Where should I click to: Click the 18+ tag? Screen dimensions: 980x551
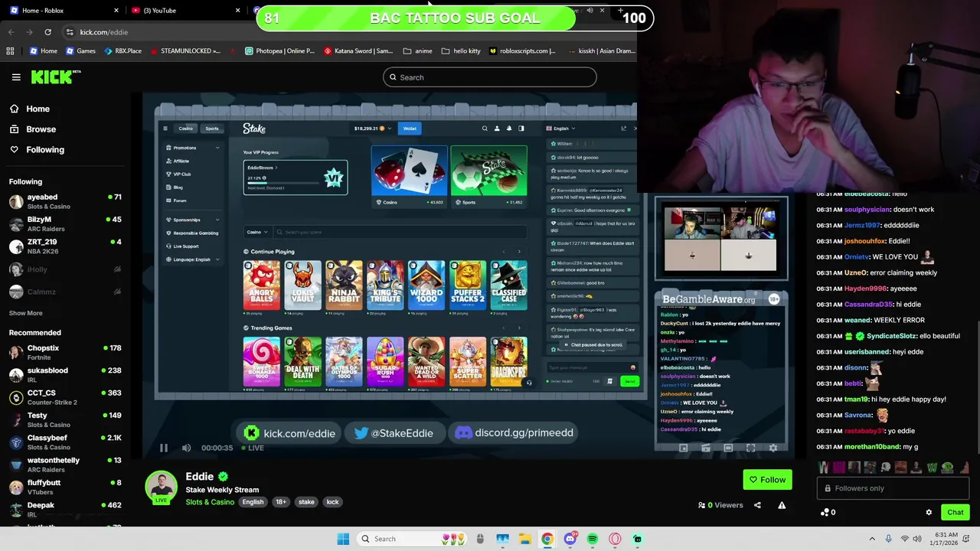point(281,502)
